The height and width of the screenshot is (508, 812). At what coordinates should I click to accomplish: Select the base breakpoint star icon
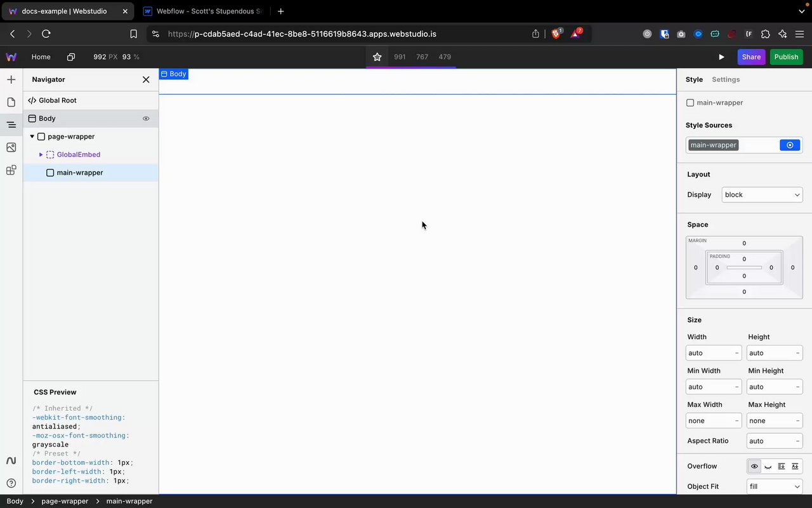tap(377, 57)
